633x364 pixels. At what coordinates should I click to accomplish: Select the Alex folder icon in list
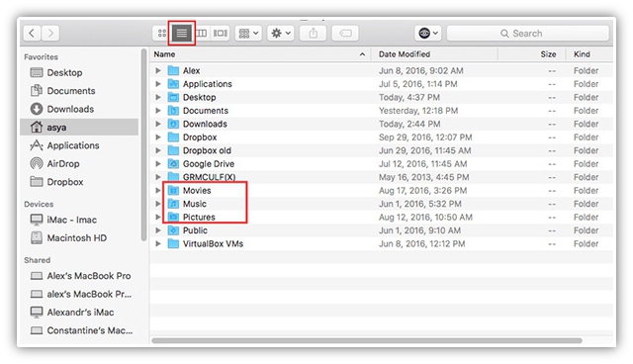coord(173,70)
